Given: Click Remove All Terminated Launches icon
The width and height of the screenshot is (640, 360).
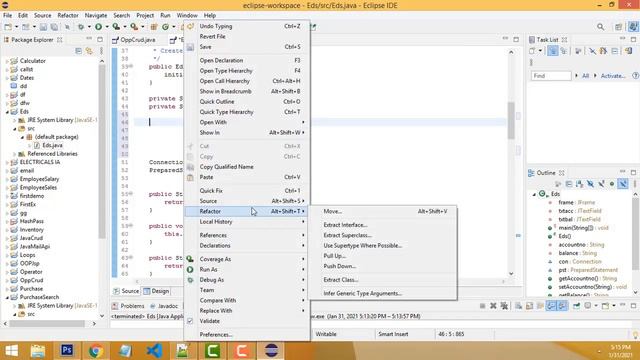Looking at the screenshot, I should pyautogui.click(x=504, y=306).
